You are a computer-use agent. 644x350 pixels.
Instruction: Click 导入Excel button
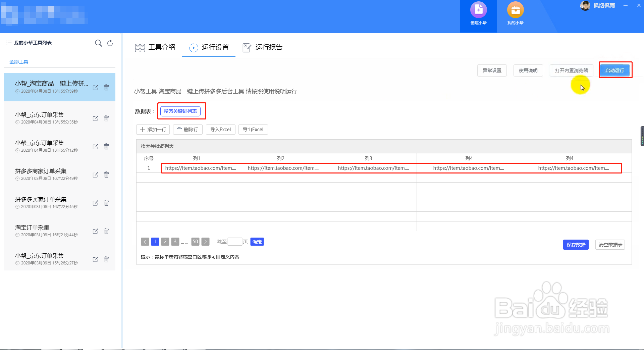click(220, 130)
